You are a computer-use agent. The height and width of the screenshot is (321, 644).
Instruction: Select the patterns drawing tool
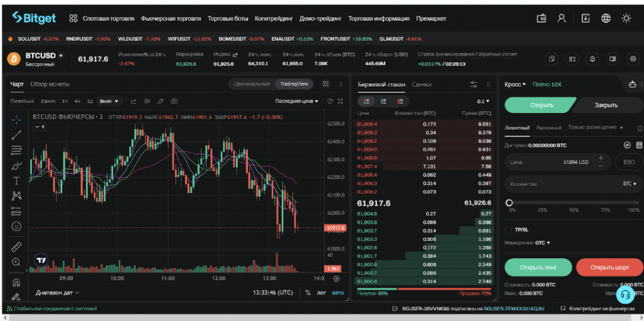[16, 196]
